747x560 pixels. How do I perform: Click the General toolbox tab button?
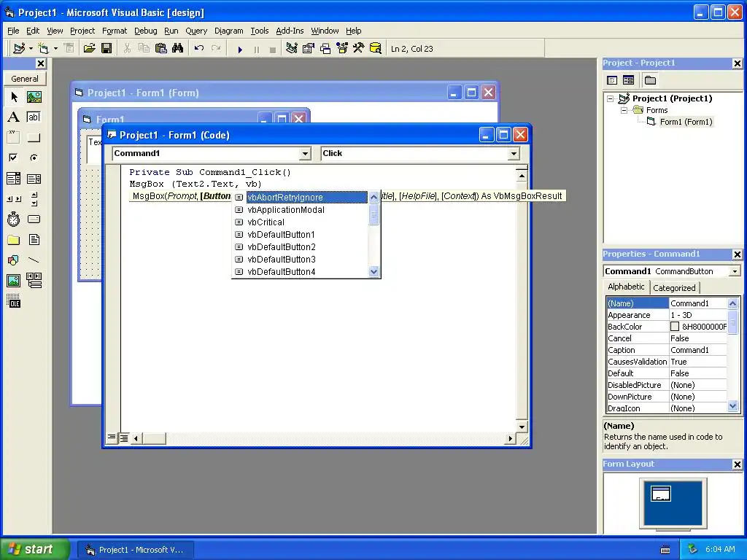point(25,79)
